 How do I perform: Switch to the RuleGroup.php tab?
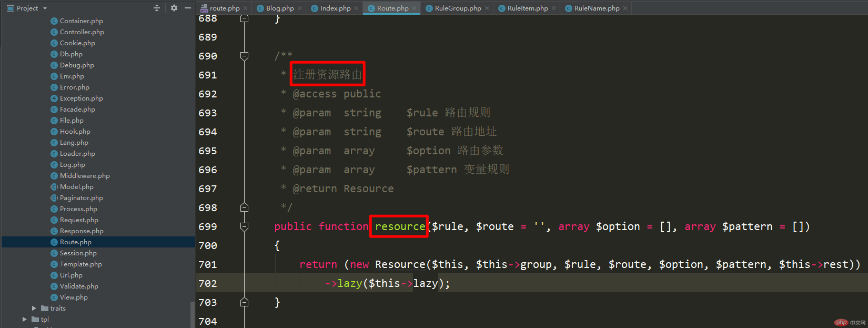click(x=458, y=8)
